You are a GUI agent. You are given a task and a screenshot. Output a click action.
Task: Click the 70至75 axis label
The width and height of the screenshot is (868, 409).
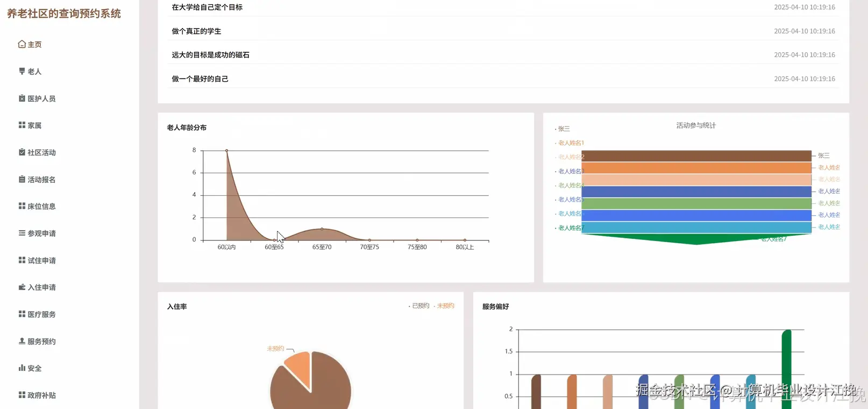369,247
